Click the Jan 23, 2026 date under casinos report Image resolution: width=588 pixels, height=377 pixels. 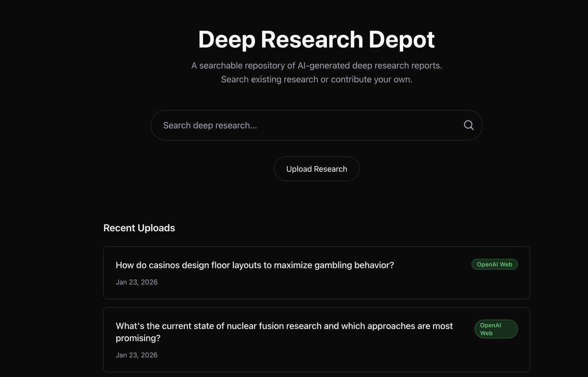[x=136, y=282]
